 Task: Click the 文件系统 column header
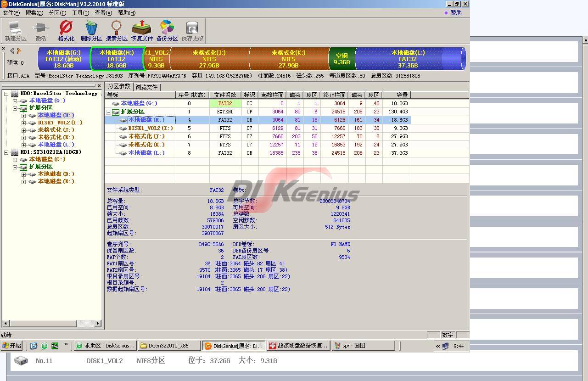click(x=225, y=95)
